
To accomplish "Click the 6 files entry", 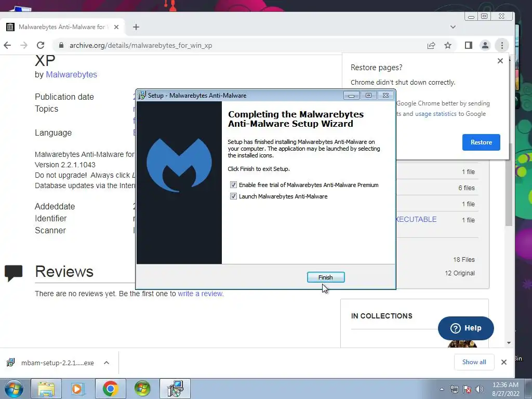I will 467,188.
